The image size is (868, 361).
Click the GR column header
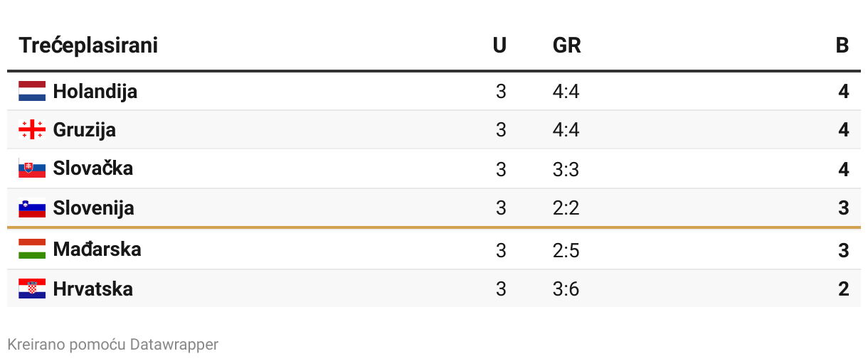[x=566, y=45]
